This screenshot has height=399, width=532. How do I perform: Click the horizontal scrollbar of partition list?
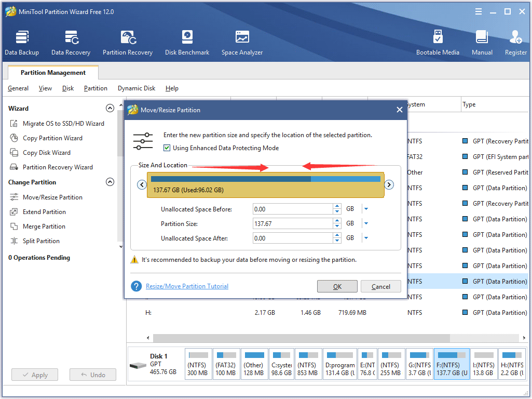point(301,338)
